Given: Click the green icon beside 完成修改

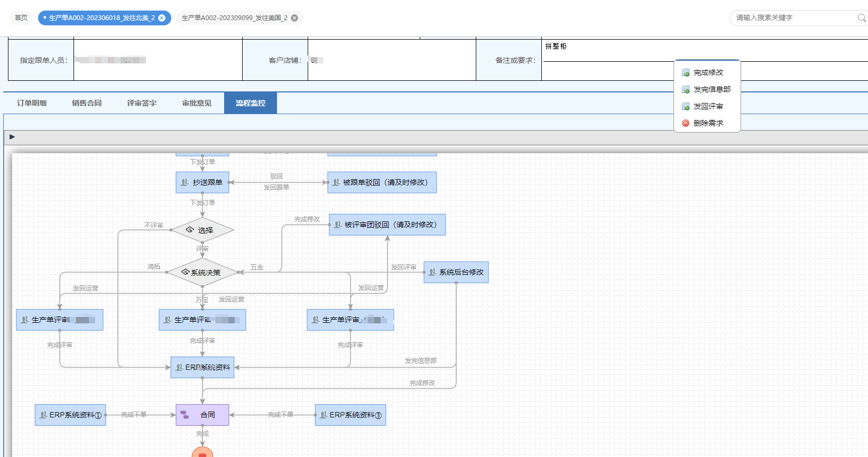Looking at the screenshot, I should tap(686, 73).
